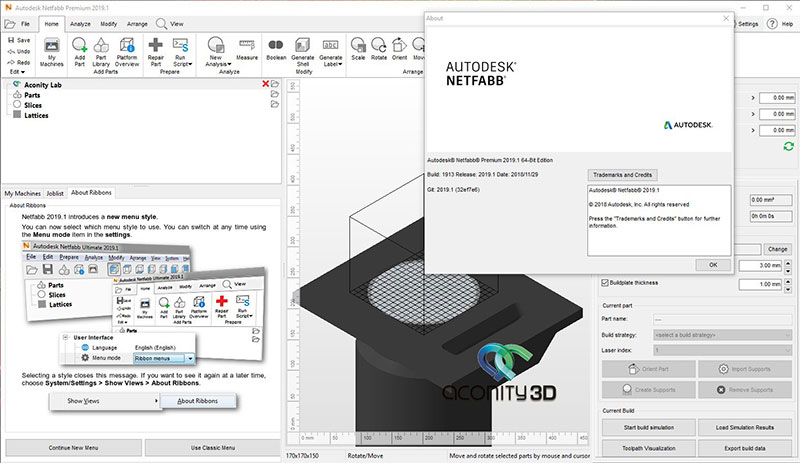Click the Part name input field
Viewport: 800px width, 463px height.
pyautogui.click(x=723, y=320)
